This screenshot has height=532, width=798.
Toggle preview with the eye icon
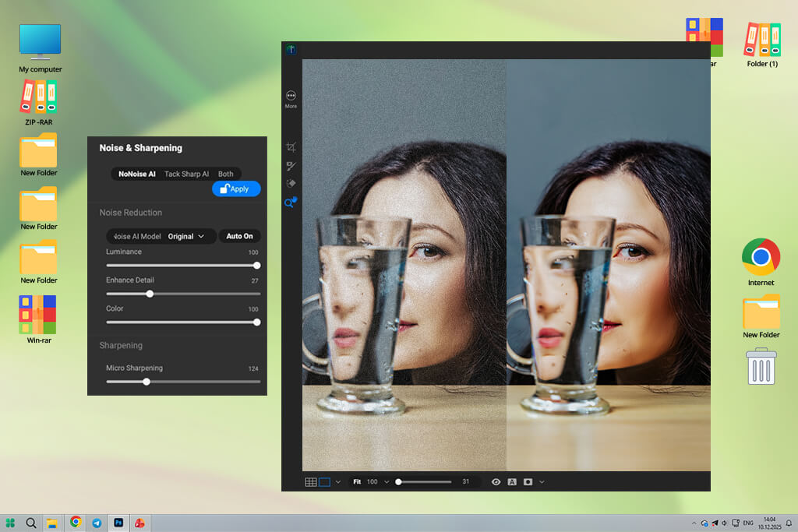pyautogui.click(x=496, y=481)
